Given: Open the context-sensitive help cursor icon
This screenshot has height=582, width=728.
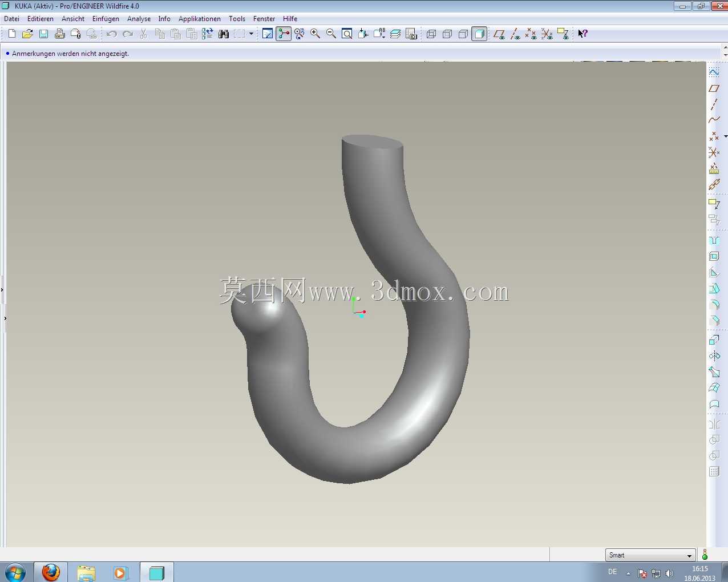Looking at the screenshot, I should (x=583, y=34).
